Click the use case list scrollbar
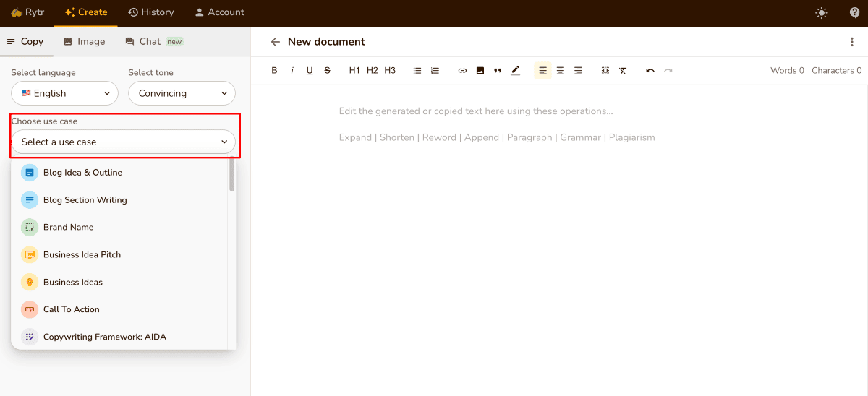Screen dimensions: 868x396 231,175
